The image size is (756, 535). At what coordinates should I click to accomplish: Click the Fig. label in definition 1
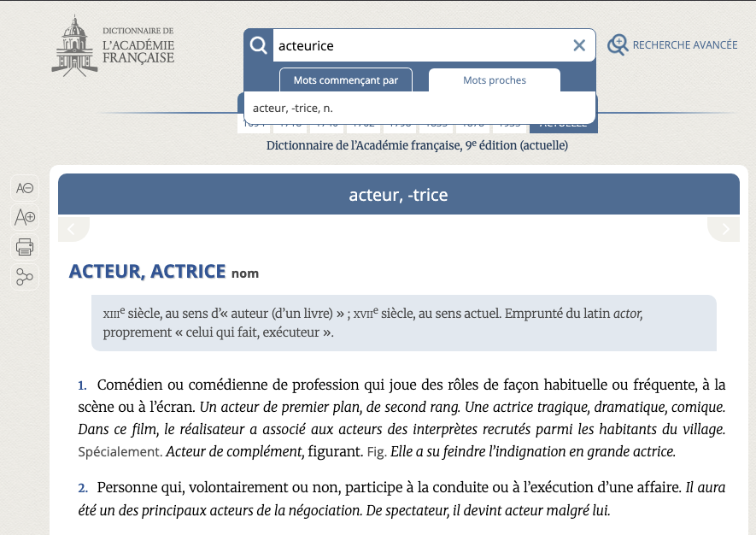[x=377, y=452]
